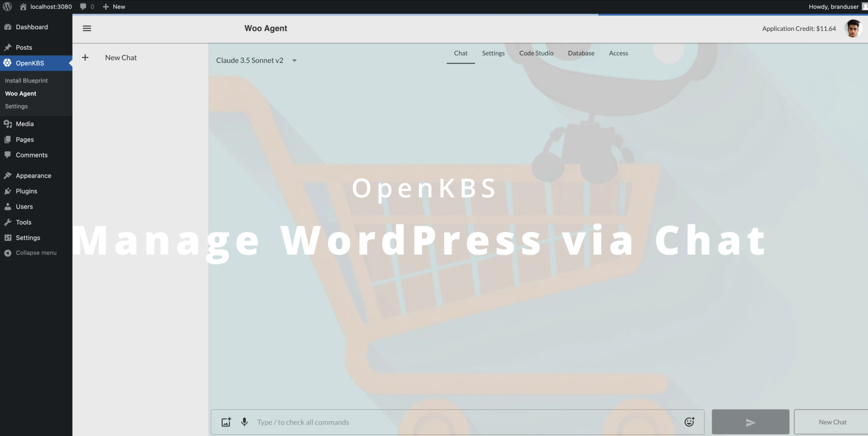Viewport: 868px width, 436px height.
Task: Click the Appearance brush icon
Action: point(8,175)
